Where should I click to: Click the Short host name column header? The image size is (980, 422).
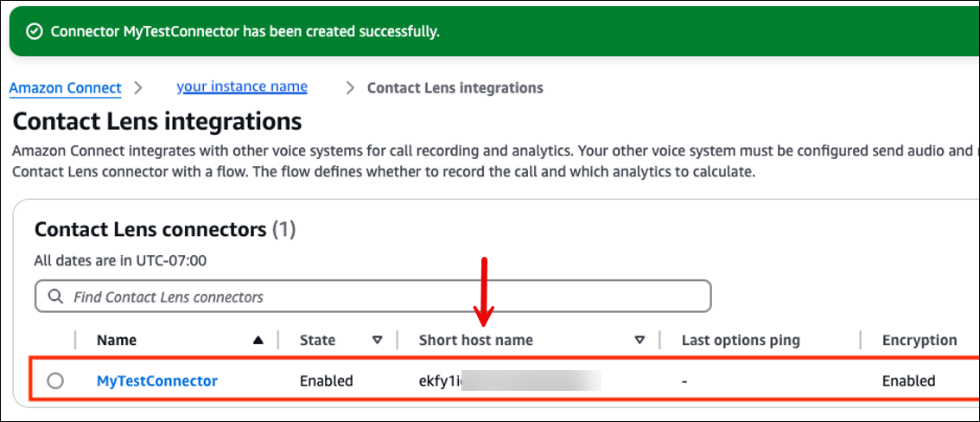475,341
